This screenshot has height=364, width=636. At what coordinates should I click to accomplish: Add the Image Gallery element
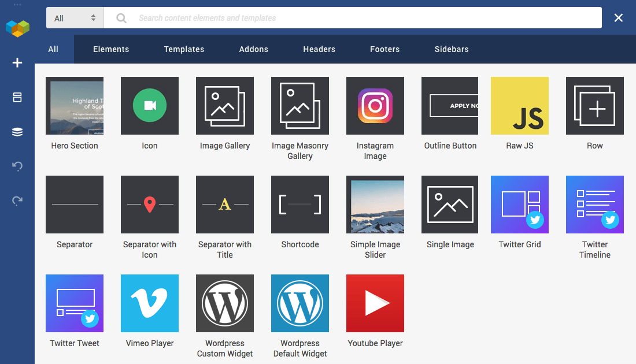point(225,106)
